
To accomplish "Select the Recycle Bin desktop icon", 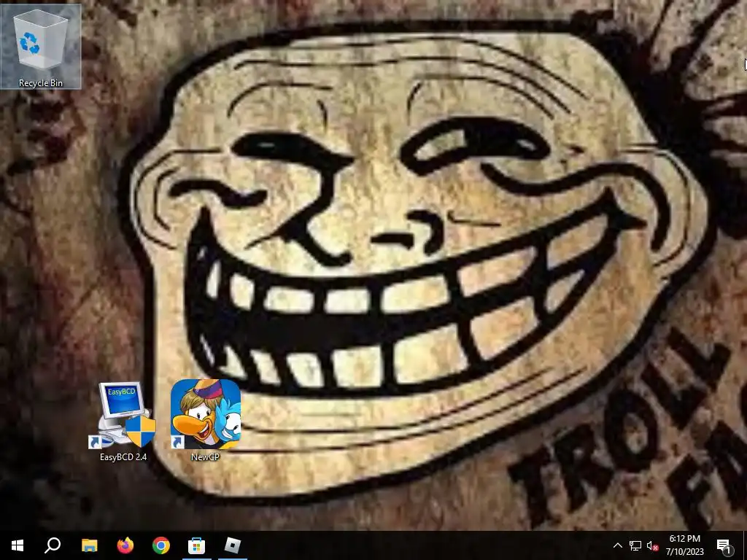I will [x=41, y=46].
